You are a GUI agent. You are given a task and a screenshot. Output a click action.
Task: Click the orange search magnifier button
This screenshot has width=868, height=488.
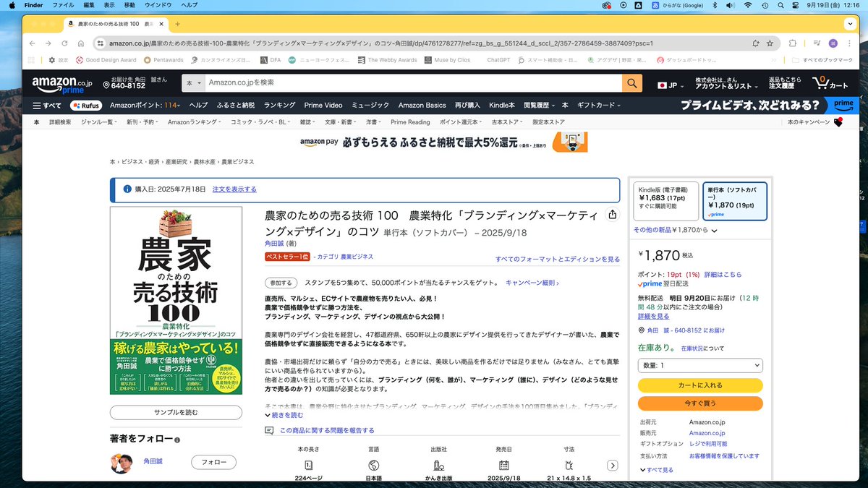click(x=632, y=83)
